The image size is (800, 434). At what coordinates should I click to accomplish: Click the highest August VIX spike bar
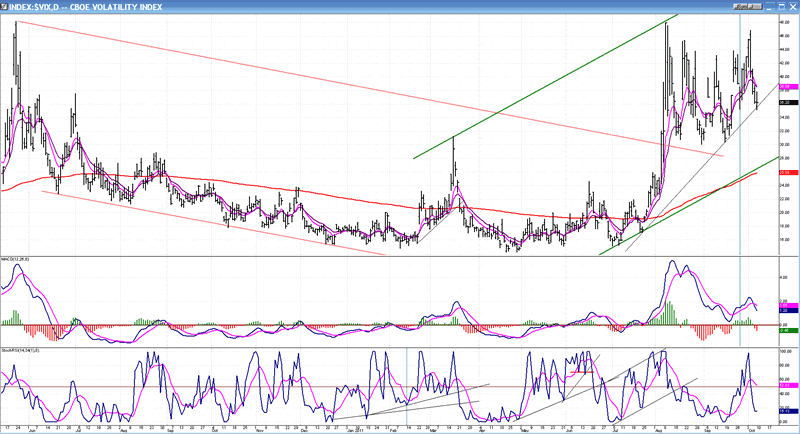pyautogui.click(x=667, y=24)
